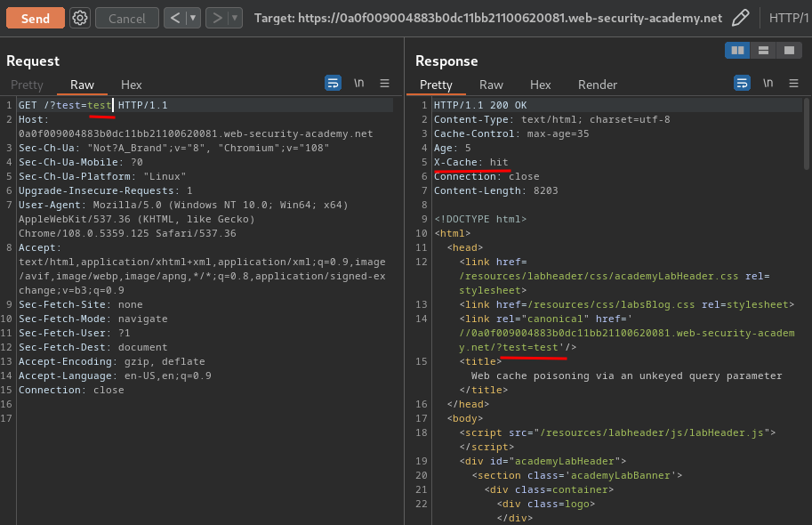The image size is (812, 525).
Task: Go to previous request with back arrow
Action: click(x=175, y=18)
